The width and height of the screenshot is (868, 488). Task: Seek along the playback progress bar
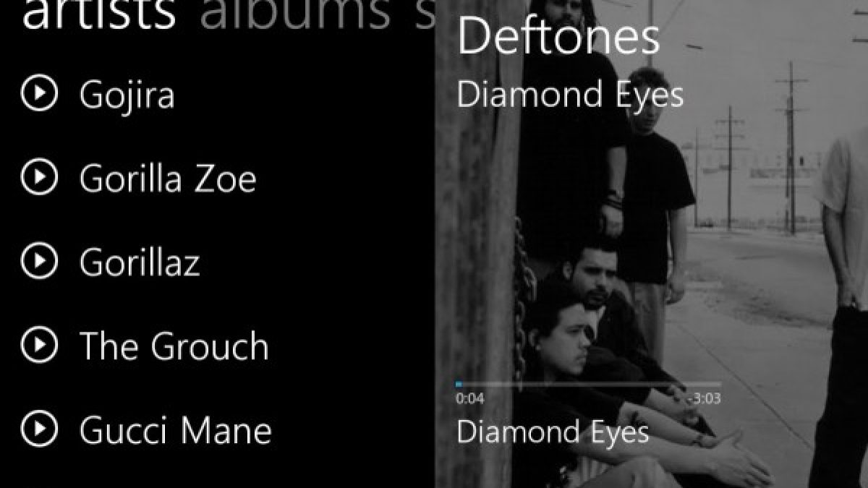click(588, 384)
